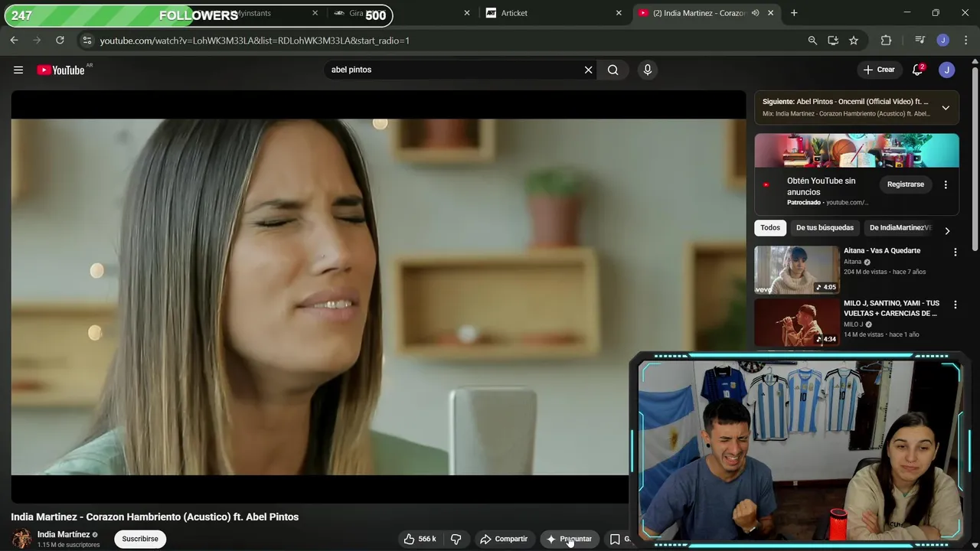Open the Crear create button
This screenshot has height=551, width=980.
(x=879, y=70)
